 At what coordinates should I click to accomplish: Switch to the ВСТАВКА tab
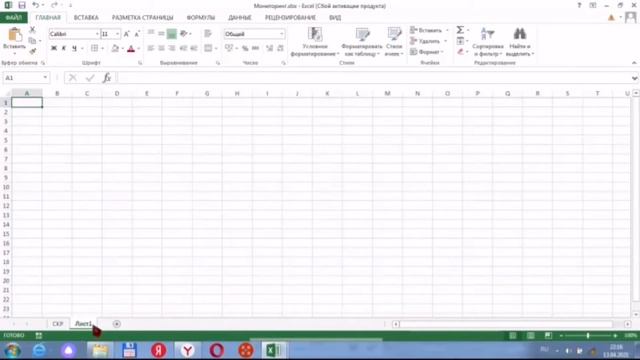click(86, 18)
